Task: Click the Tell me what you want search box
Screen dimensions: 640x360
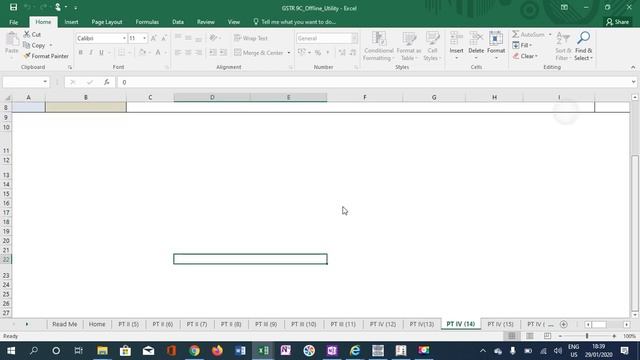Action: point(295,22)
